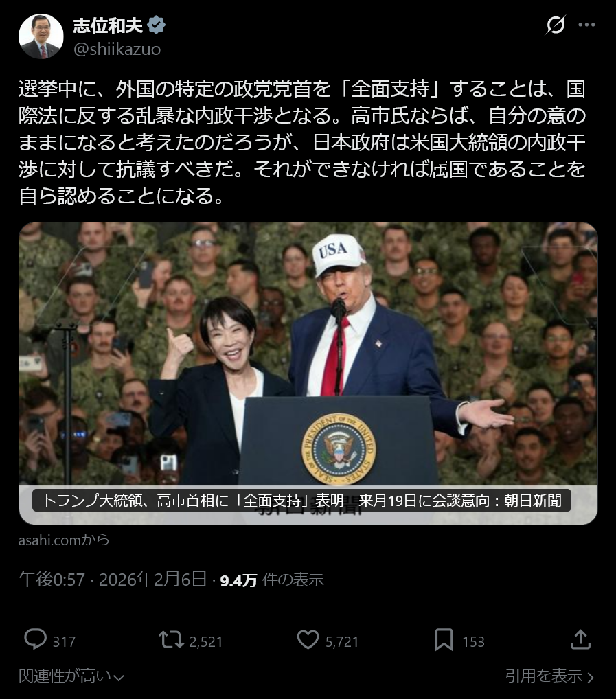Click the article headline caption overlay
Screen dimensions: 616x699
pyautogui.click(x=301, y=501)
